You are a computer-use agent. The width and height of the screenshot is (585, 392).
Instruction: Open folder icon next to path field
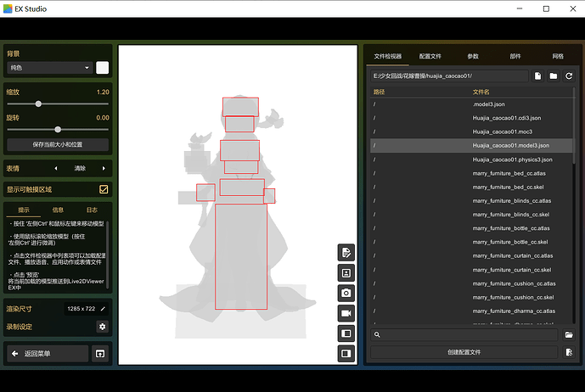(x=554, y=76)
